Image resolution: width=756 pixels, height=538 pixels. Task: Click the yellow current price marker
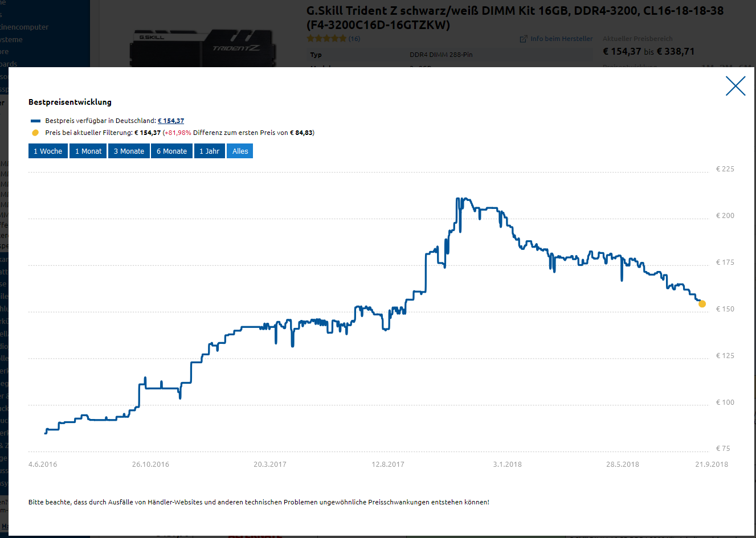point(702,303)
